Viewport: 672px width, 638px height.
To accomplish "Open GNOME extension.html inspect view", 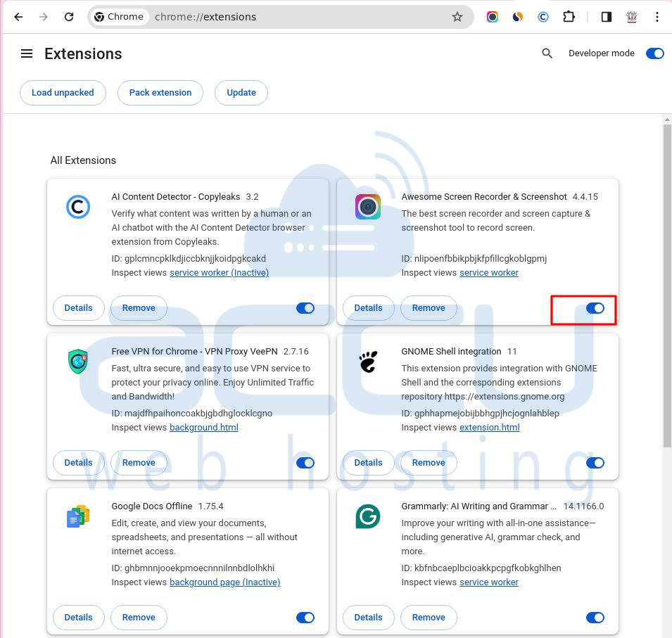I will [490, 427].
